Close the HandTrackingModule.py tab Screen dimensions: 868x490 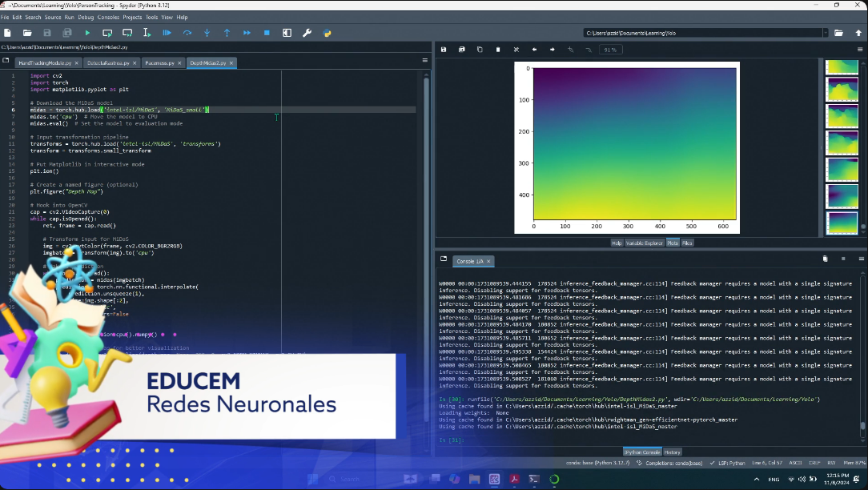click(77, 62)
